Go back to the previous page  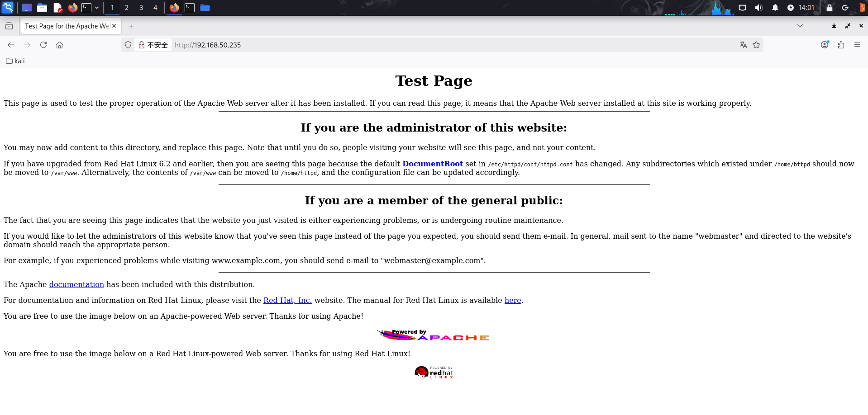point(11,45)
